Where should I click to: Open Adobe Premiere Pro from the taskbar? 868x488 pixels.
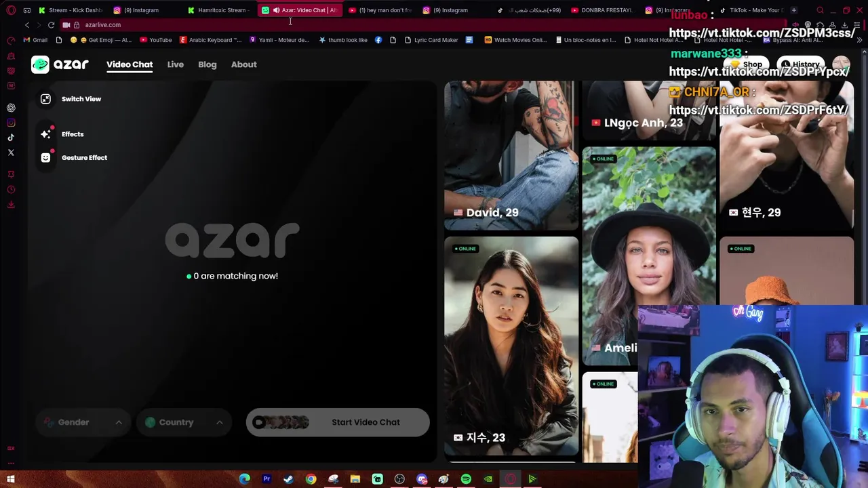pos(267,479)
